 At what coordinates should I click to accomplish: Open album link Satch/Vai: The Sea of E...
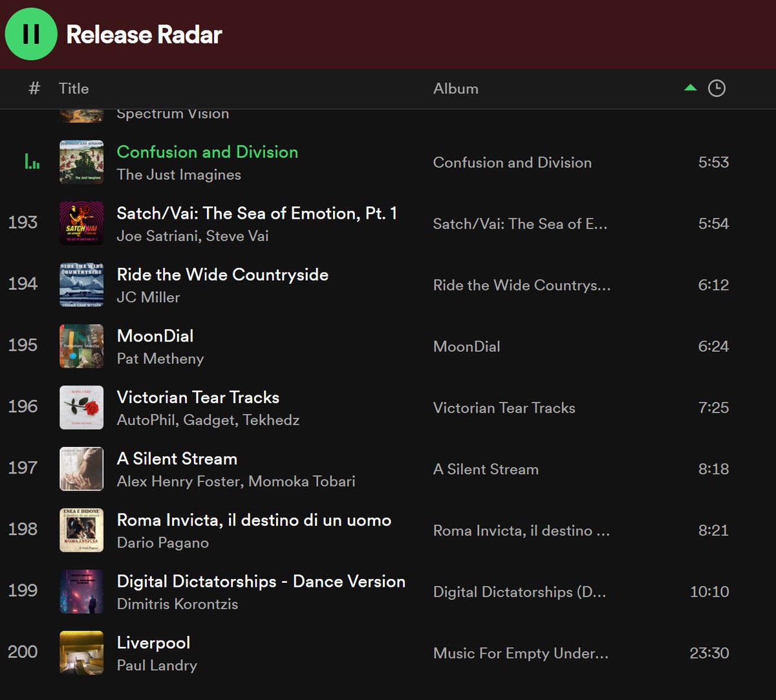(x=520, y=224)
